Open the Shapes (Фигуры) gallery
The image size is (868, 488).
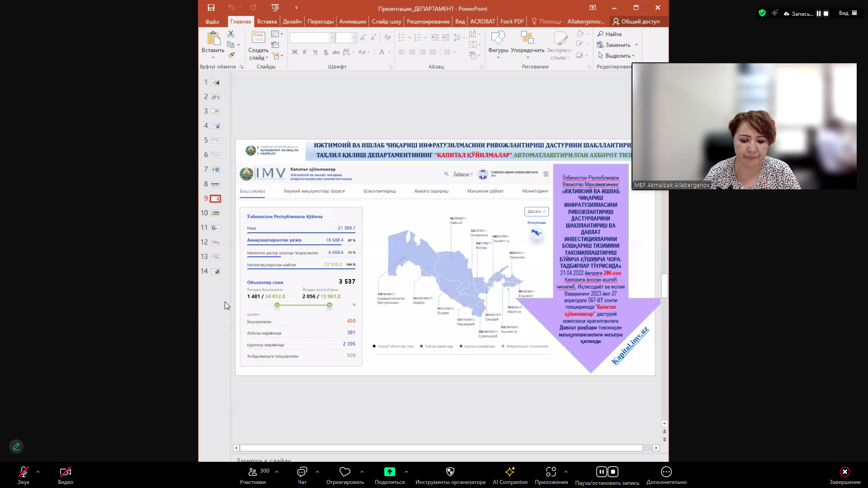[498, 44]
